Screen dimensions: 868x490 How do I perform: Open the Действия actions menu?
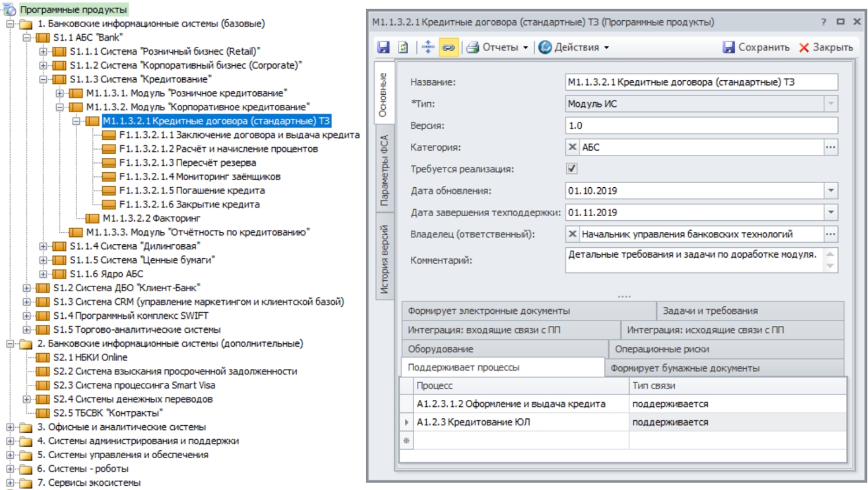[x=574, y=47]
